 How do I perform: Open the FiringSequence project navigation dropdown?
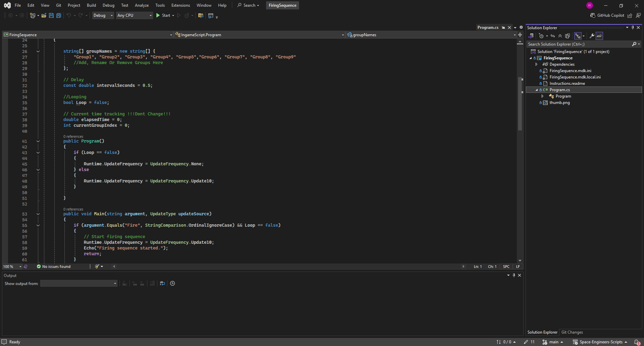coord(88,35)
